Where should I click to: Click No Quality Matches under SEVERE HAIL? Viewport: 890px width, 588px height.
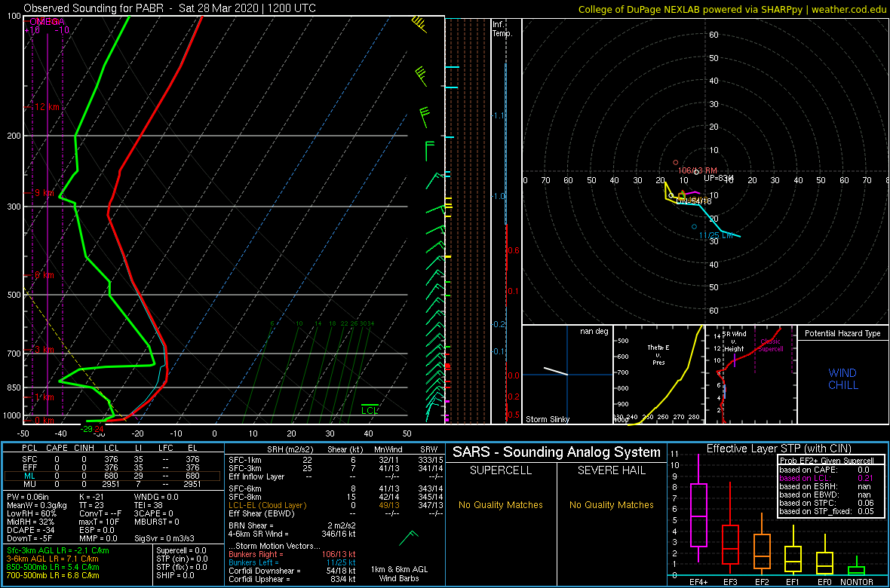pyautogui.click(x=612, y=504)
